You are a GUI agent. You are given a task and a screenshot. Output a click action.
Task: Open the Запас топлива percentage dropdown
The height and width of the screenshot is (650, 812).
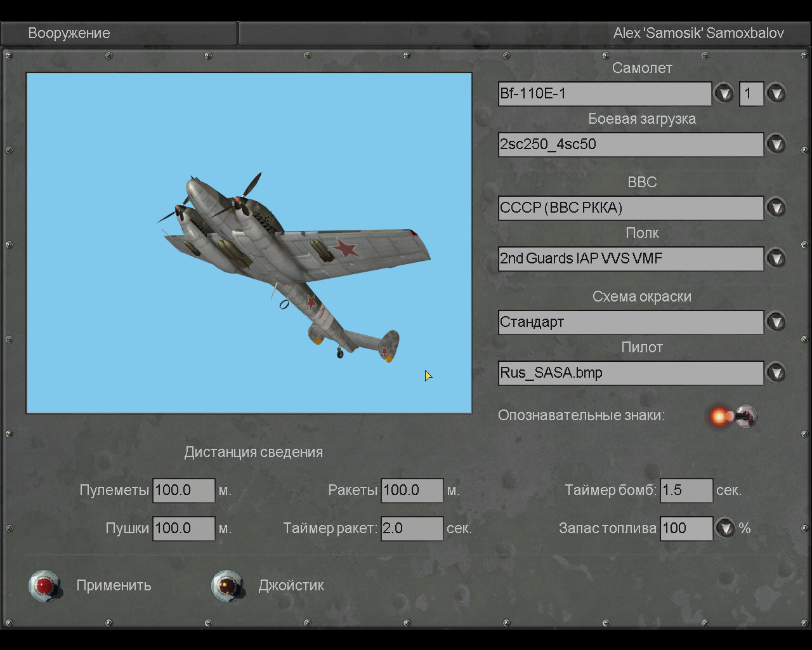click(x=725, y=528)
